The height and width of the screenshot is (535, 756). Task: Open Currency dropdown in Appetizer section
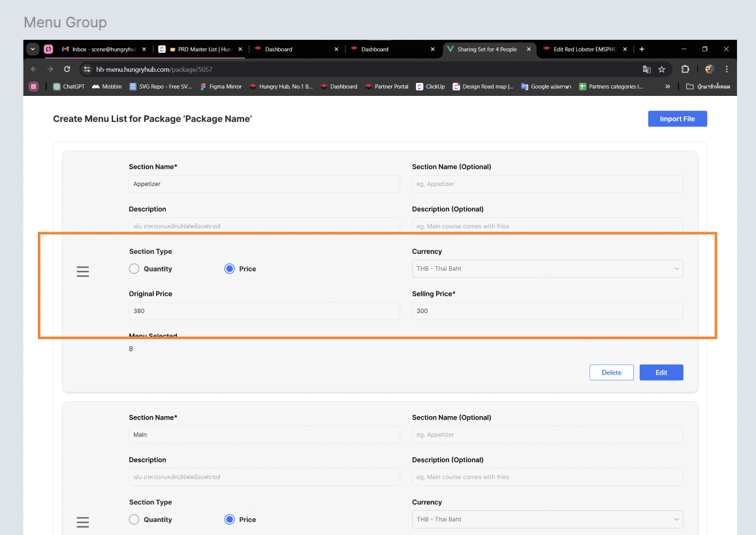point(547,269)
